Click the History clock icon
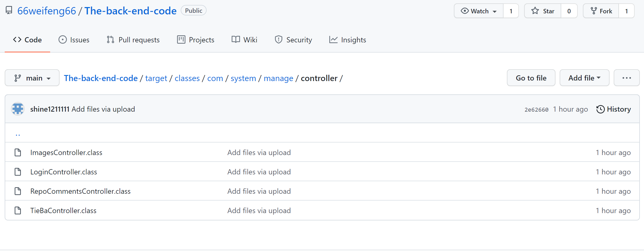Screen dimensions: 644x251 coord(600,109)
